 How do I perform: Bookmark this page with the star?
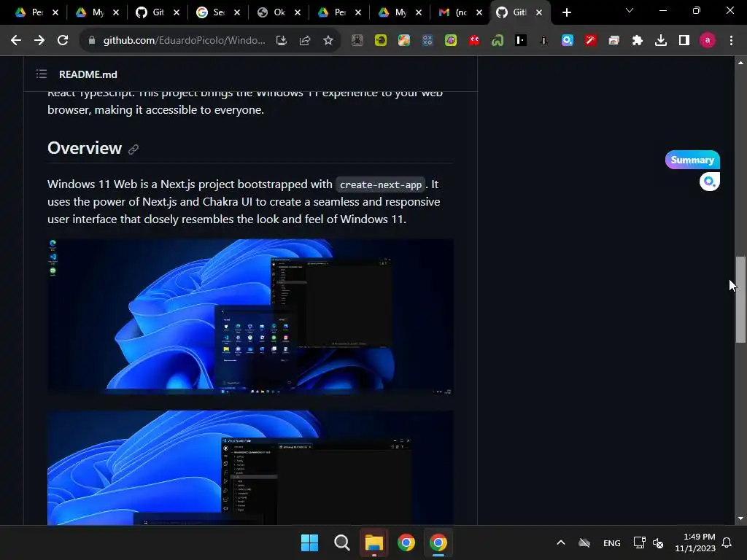328,41
